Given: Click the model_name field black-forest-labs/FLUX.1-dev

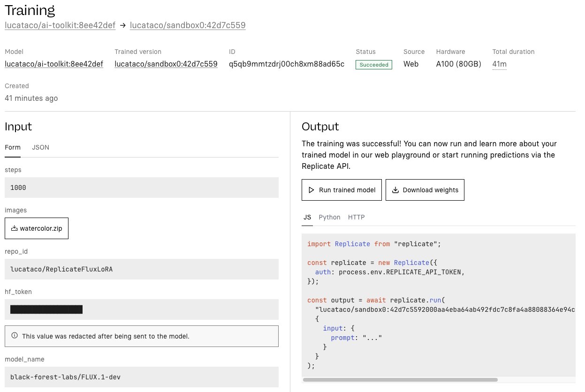Looking at the screenshot, I should pos(142,377).
